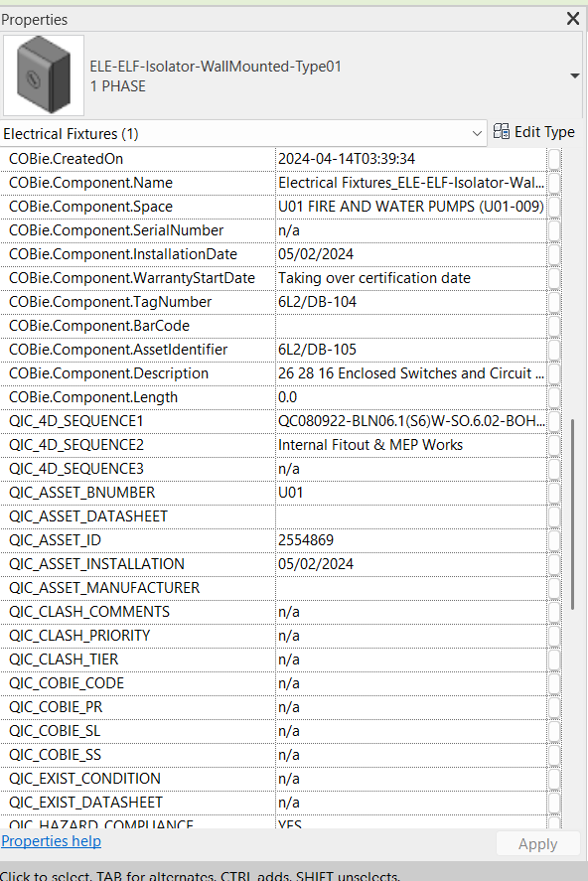Click the small button beside QIC_COBIE_CODE
The width and height of the screenshot is (588, 881).
pos(554,683)
